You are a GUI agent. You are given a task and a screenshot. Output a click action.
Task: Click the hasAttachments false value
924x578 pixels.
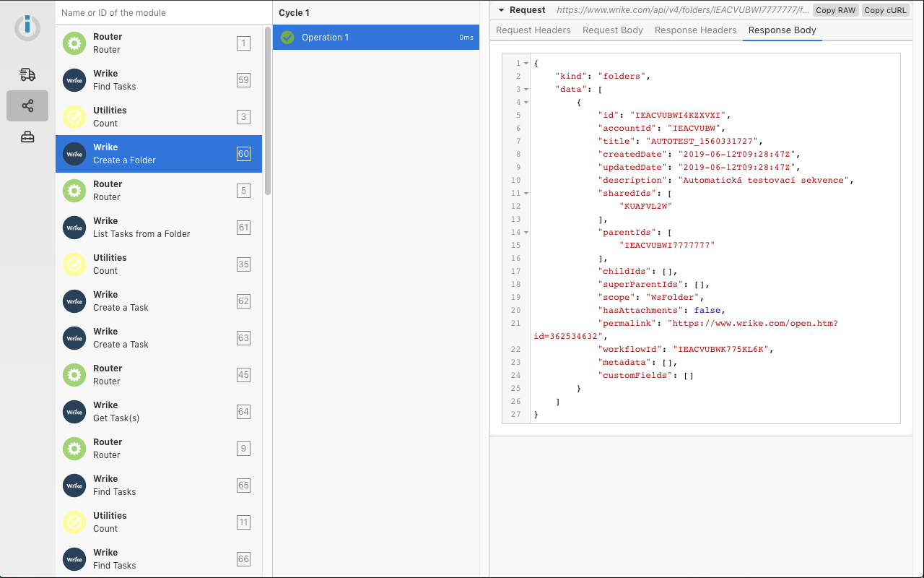tap(707, 311)
